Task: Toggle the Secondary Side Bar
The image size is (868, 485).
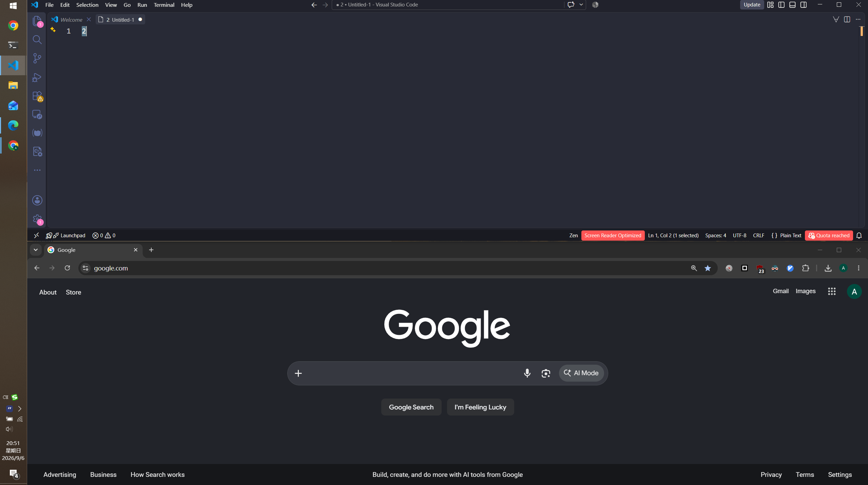Action: pyautogui.click(x=804, y=5)
